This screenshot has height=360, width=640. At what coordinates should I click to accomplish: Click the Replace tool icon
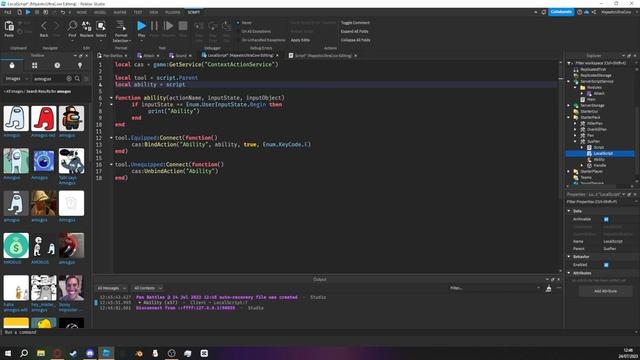[x=87, y=27]
